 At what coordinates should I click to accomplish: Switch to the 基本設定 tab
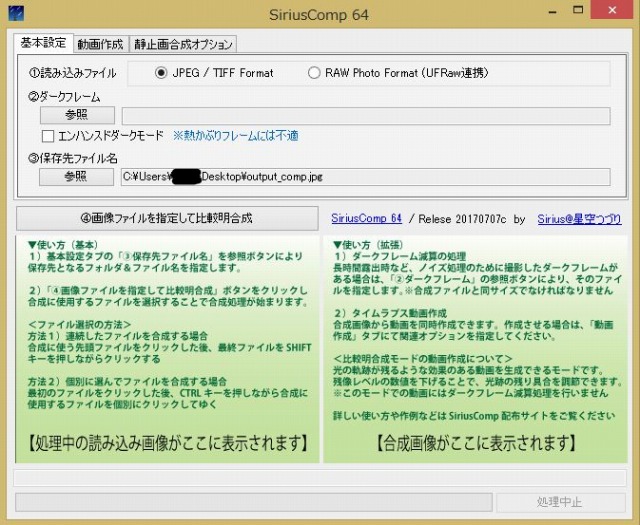pyautogui.click(x=42, y=44)
